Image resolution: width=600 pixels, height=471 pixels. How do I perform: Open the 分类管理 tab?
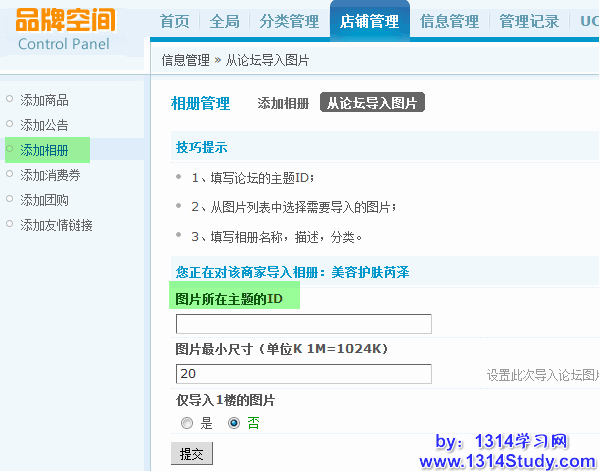pyautogui.click(x=288, y=21)
